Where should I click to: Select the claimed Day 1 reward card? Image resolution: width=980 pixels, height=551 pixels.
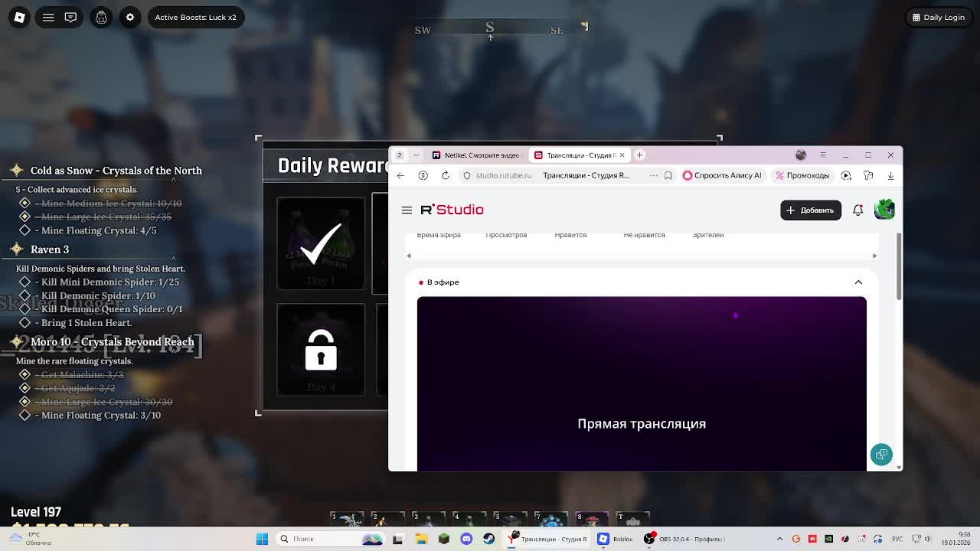click(321, 244)
